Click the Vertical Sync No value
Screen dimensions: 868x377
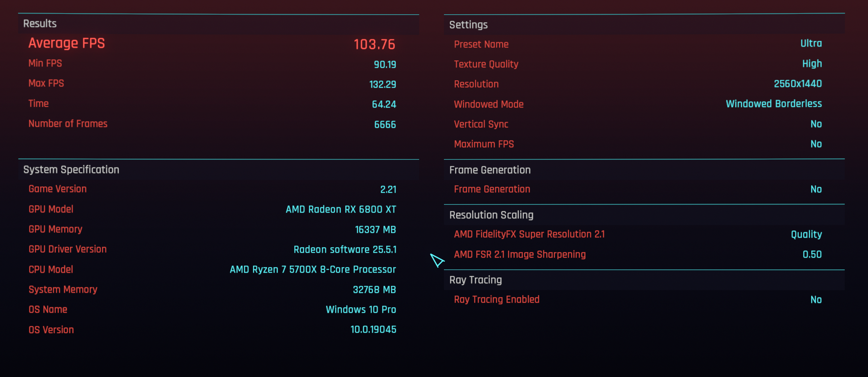tap(816, 124)
